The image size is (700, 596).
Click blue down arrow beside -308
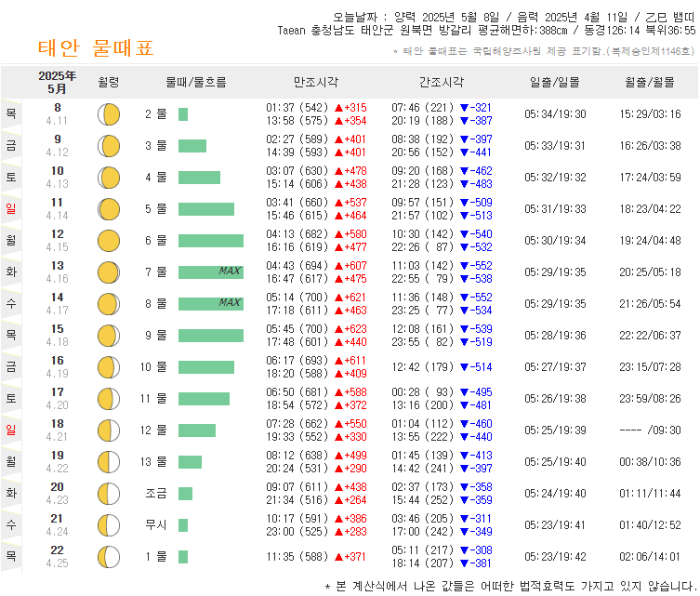point(464,550)
